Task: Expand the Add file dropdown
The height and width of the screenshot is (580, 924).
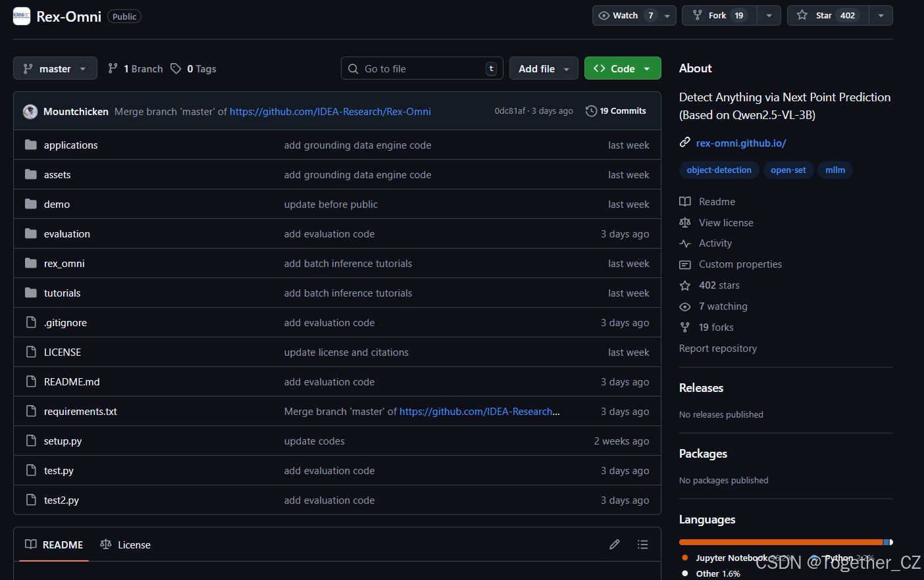Action: [544, 68]
